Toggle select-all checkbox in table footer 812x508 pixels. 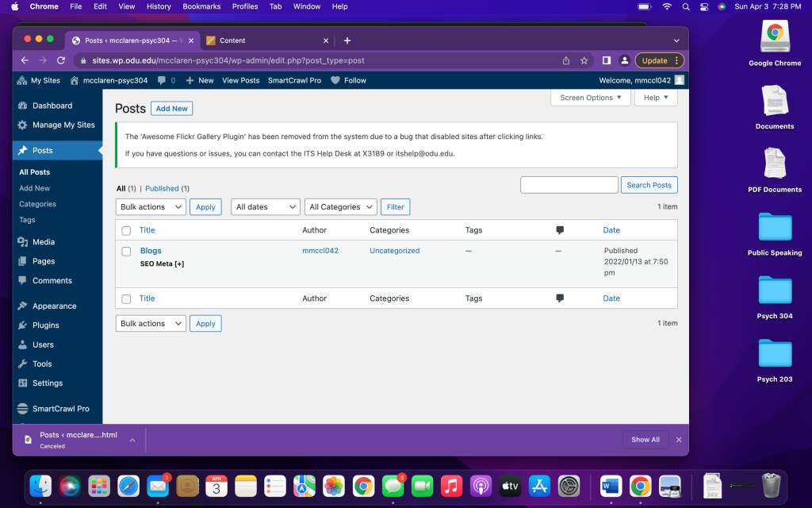tap(126, 299)
